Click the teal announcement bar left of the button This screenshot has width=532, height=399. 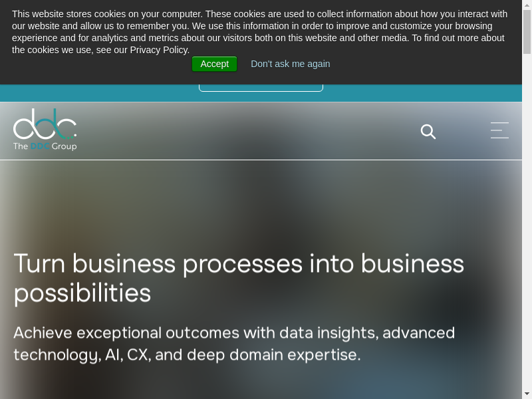(x=100, y=93)
